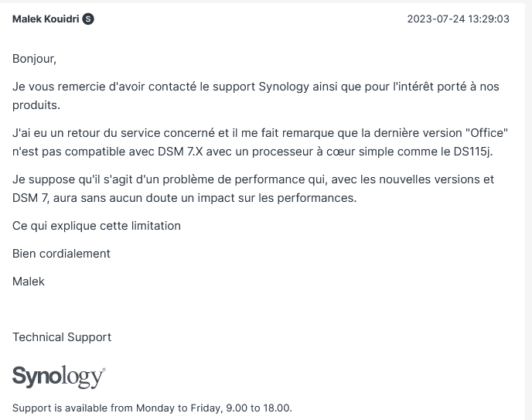Viewport: 532px width, 420px height.
Task: Click the word "Office" in quotes
Action: (x=486, y=133)
